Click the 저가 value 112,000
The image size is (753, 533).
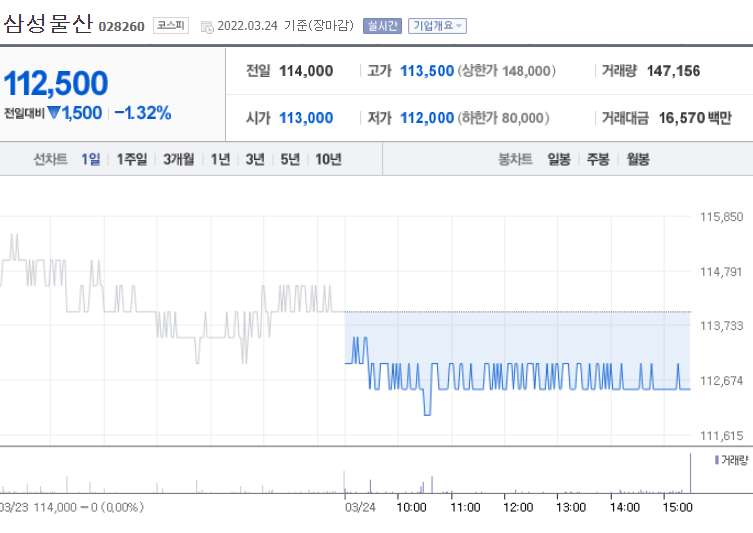pos(427,118)
